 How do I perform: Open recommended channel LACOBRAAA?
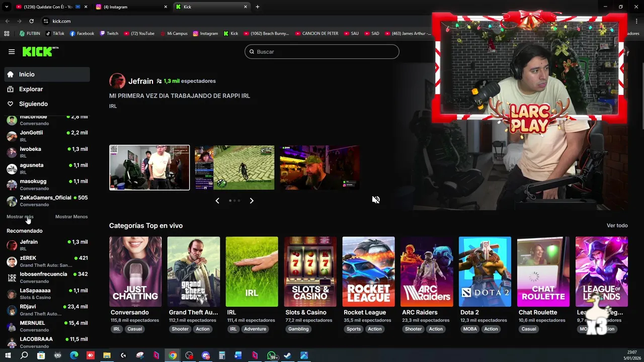[47, 342]
